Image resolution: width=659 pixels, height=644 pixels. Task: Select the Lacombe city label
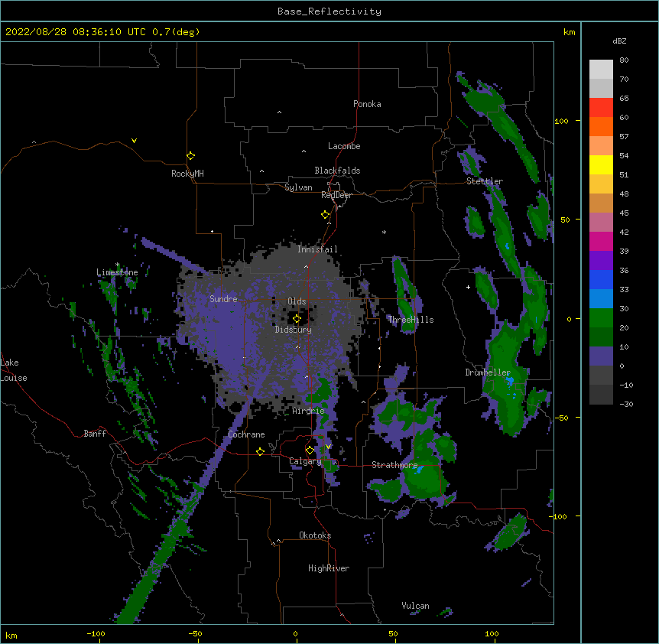tap(344, 146)
